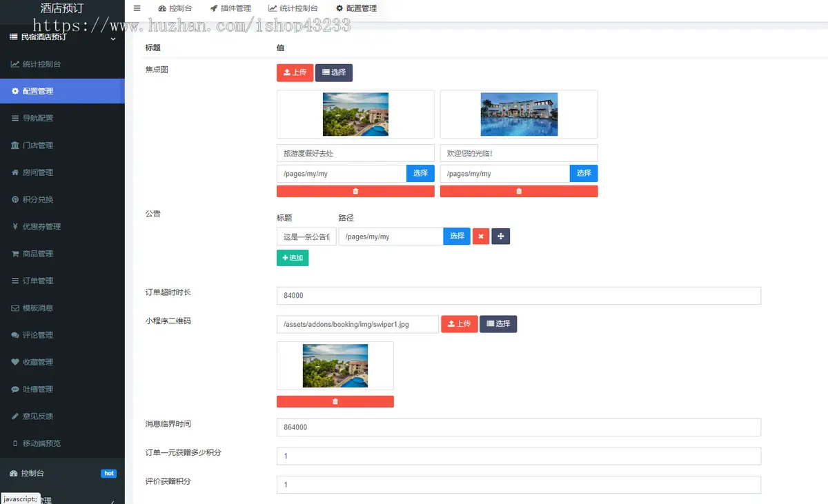
Task: Switch to the 插件管理 tab
Action: point(230,8)
